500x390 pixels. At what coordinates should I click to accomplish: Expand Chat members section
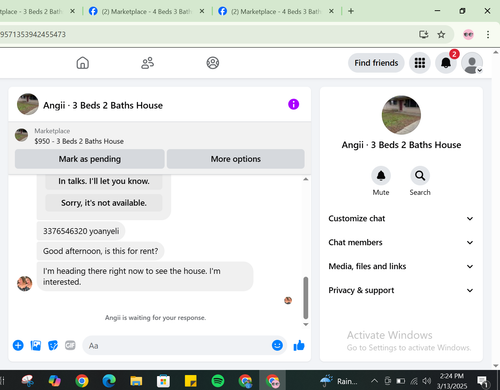point(401,242)
